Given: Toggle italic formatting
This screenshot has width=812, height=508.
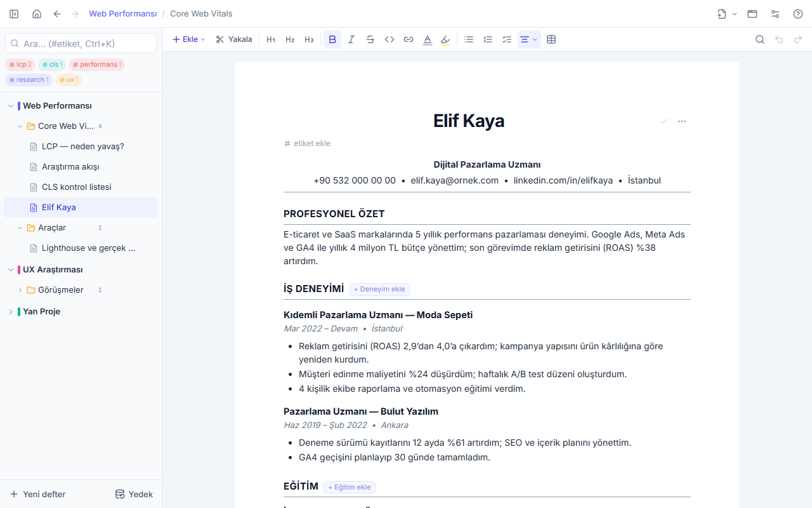Looking at the screenshot, I should click(x=351, y=39).
